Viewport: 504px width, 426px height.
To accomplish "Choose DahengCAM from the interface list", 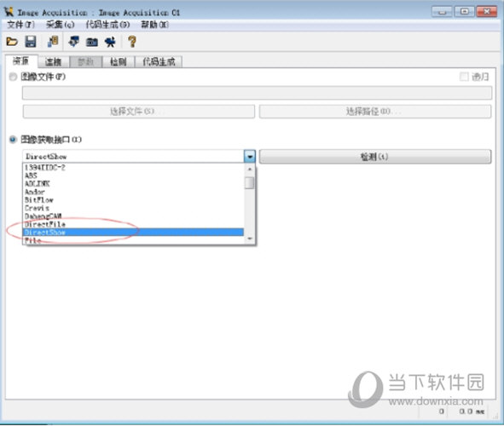I will (133, 216).
